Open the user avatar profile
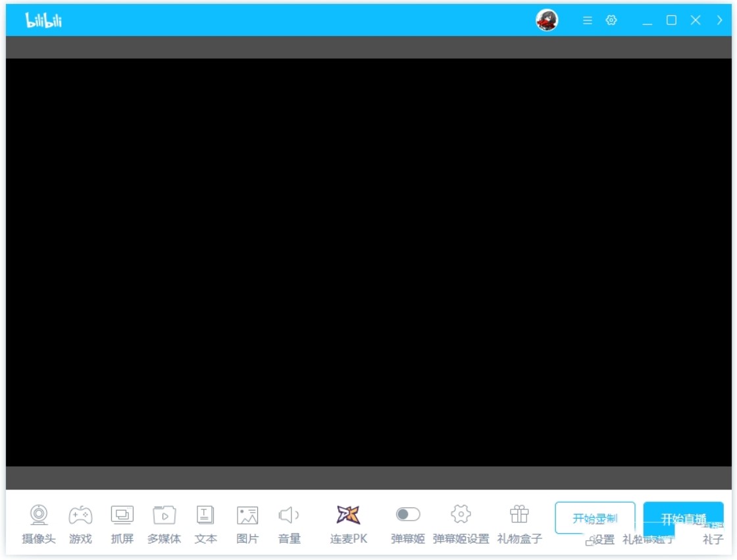The image size is (737, 560). (547, 20)
